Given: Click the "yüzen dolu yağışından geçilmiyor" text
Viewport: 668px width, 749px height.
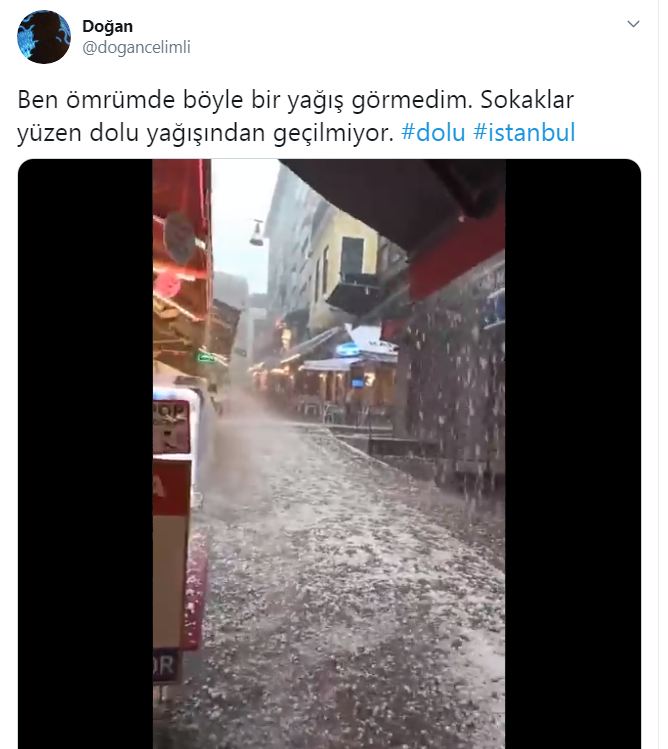Looking at the screenshot, I should pyautogui.click(x=205, y=133).
